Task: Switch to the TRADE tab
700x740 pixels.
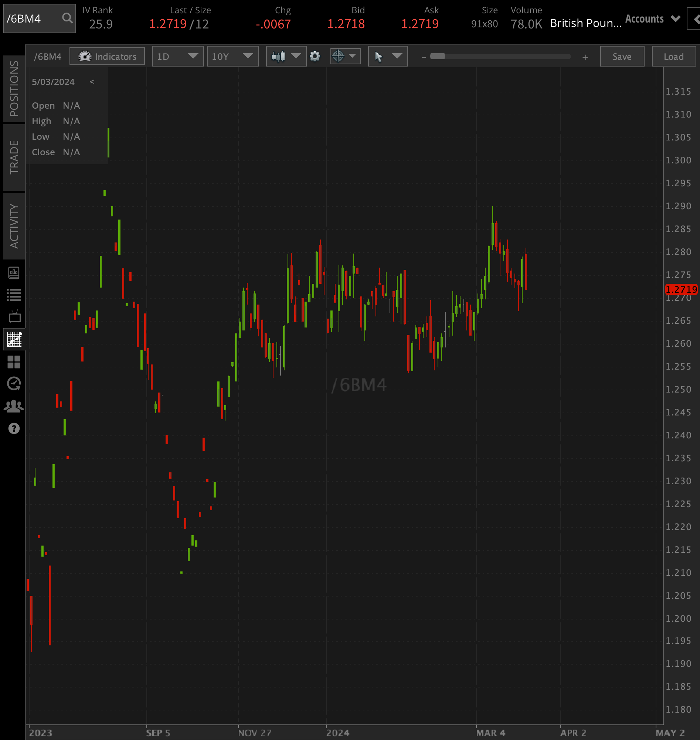Action: (x=14, y=157)
